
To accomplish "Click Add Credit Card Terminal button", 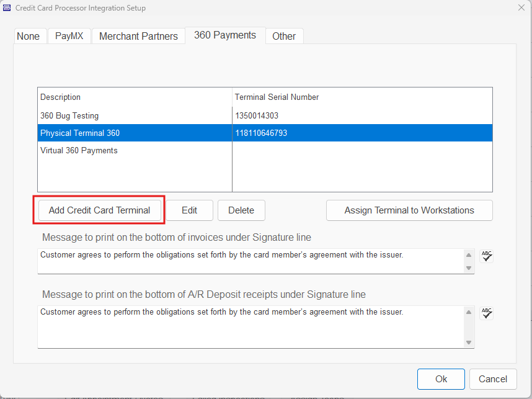I will coord(99,210).
